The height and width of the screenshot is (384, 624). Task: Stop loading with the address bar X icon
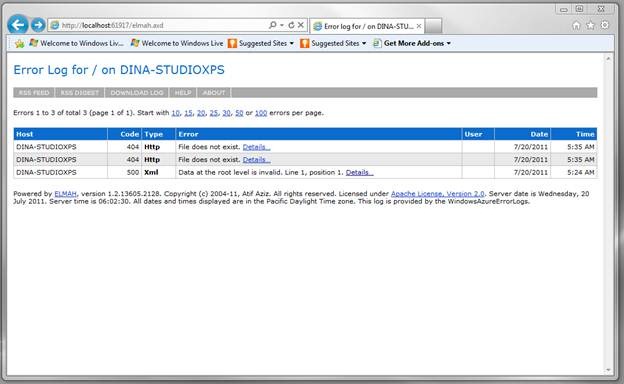coord(301,25)
